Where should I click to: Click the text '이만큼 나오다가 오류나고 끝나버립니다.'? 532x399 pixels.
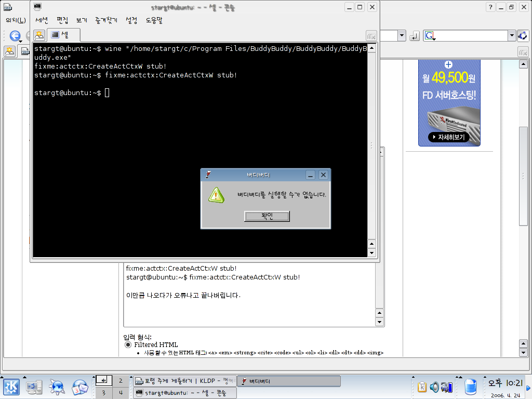tap(183, 295)
